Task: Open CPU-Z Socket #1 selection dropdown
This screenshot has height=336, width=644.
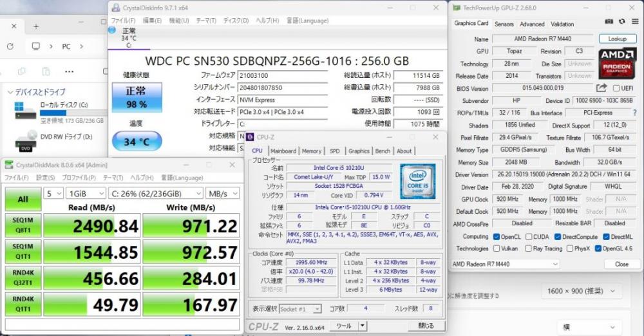Action: click(300, 308)
